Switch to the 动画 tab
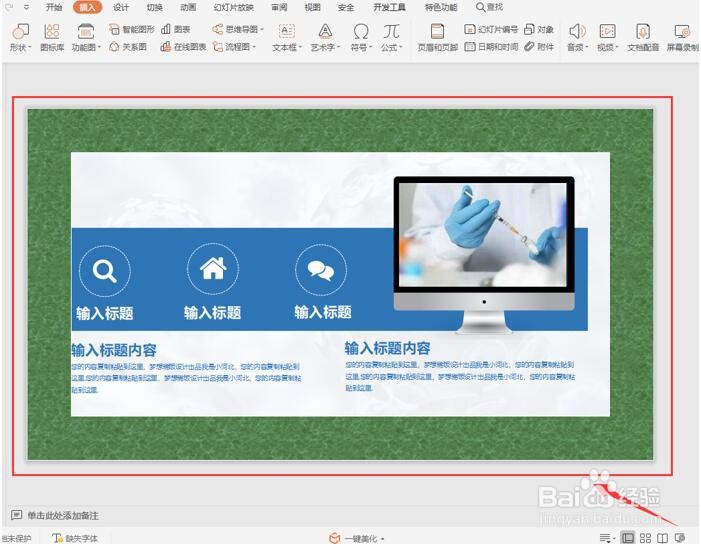Viewport: 701px width, 544px height. pos(188,7)
